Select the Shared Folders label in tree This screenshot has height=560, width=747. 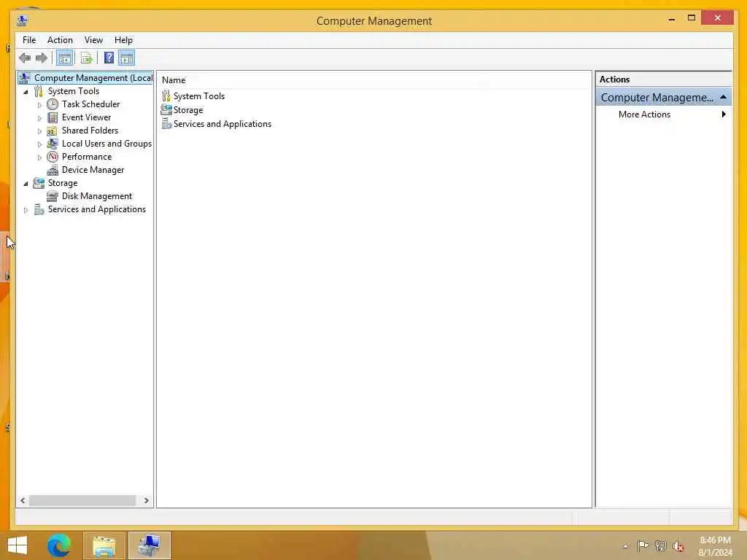click(x=90, y=131)
